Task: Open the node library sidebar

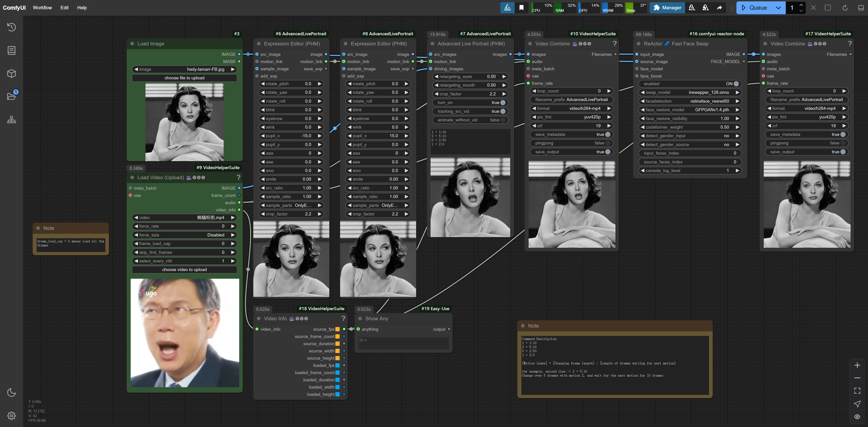Action: coord(12,50)
